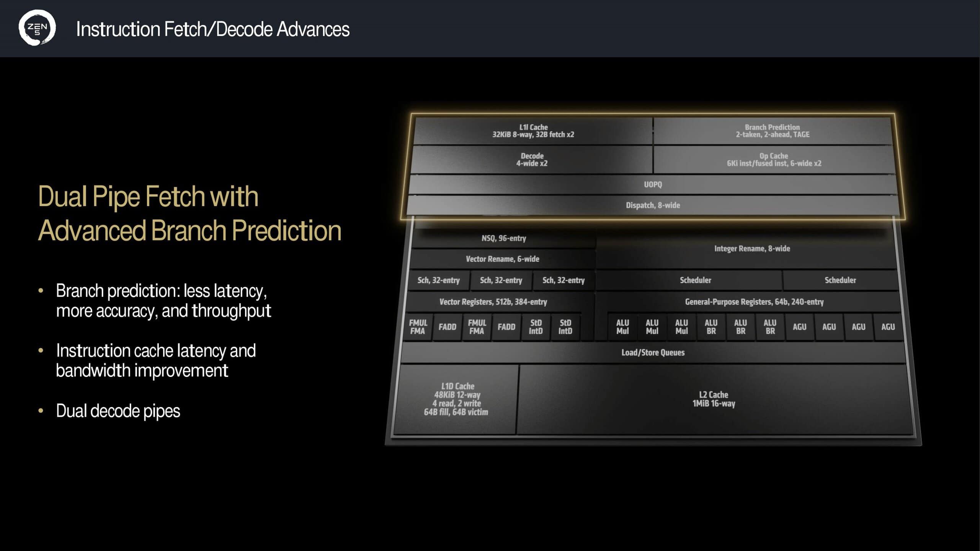Select the Op Cache block
Image resolution: width=980 pixels, height=551 pixels.
click(x=774, y=160)
